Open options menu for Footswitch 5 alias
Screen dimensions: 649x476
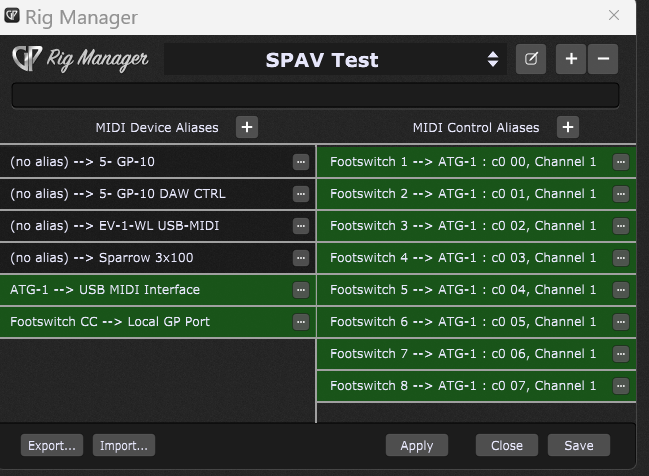[x=621, y=290]
